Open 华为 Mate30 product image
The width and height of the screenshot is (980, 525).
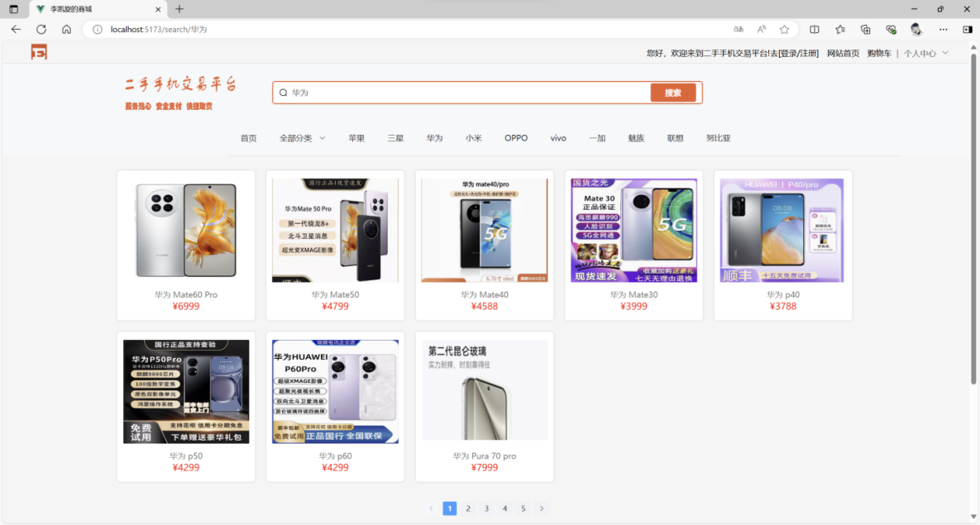633,230
